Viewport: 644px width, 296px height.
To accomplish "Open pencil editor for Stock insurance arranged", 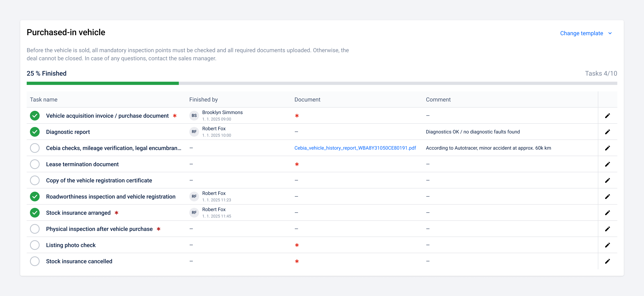I will pyautogui.click(x=608, y=212).
